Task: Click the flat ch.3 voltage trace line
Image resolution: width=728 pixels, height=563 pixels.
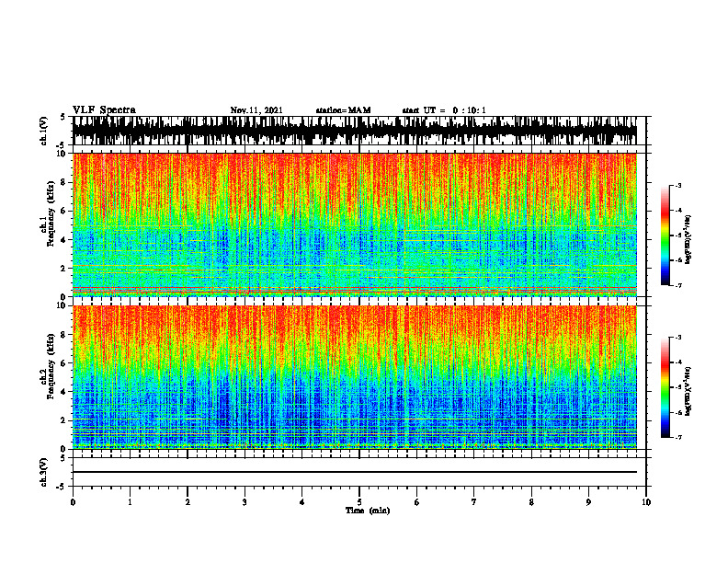Action: [355, 472]
